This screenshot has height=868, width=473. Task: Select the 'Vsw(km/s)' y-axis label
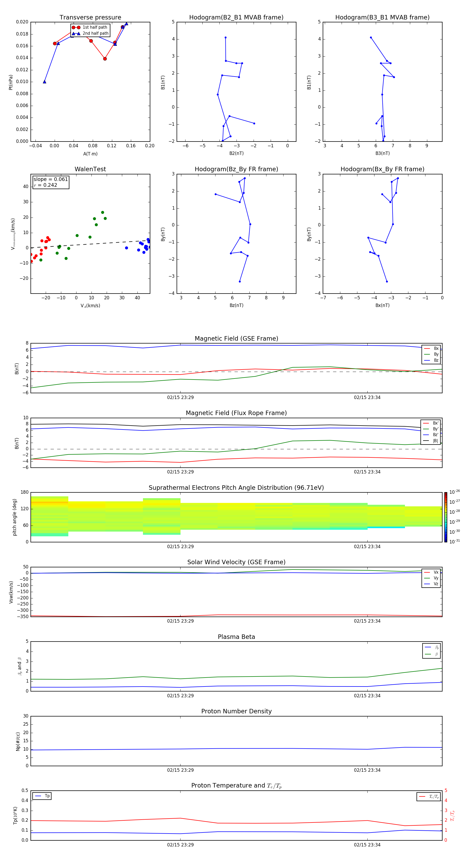pyautogui.click(x=11, y=592)
